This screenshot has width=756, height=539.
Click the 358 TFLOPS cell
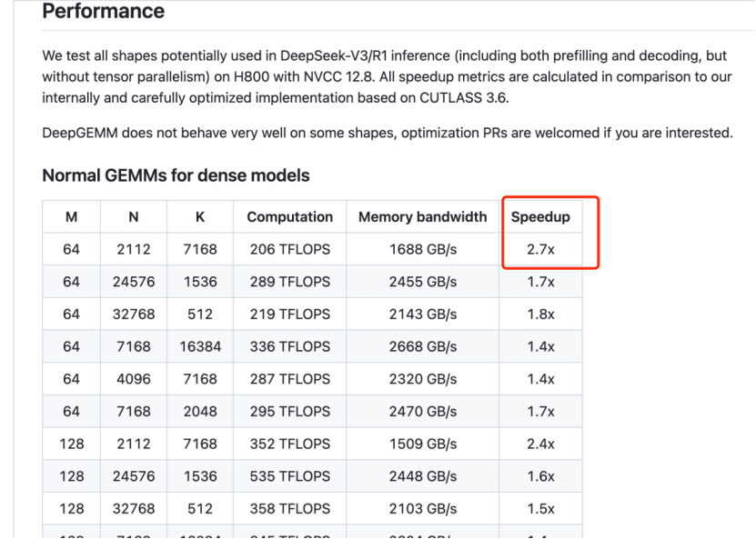(x=290, y=509)
